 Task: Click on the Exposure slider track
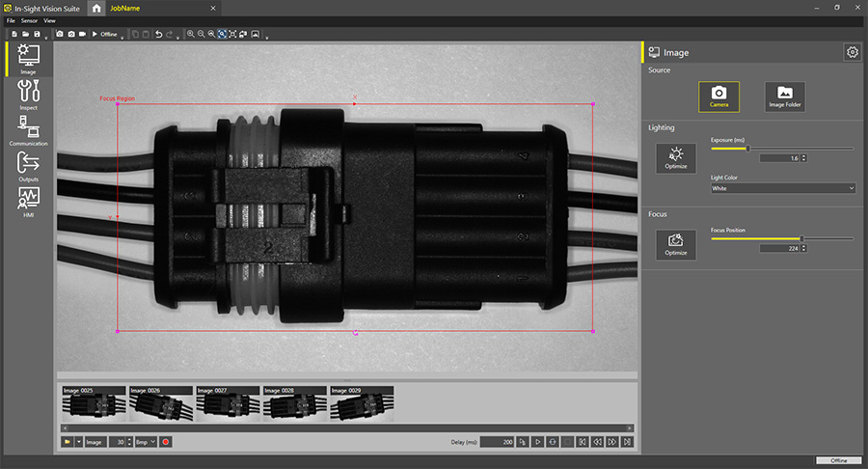[781, 149]
